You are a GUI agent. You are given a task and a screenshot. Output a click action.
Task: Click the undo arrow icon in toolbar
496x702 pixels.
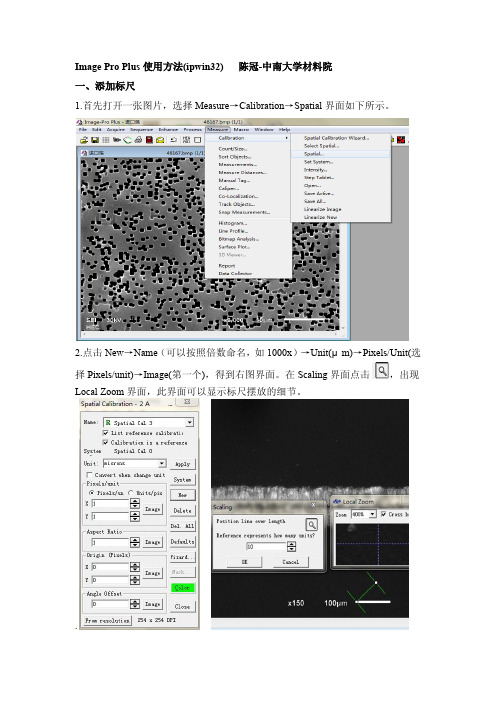[173, 140]
